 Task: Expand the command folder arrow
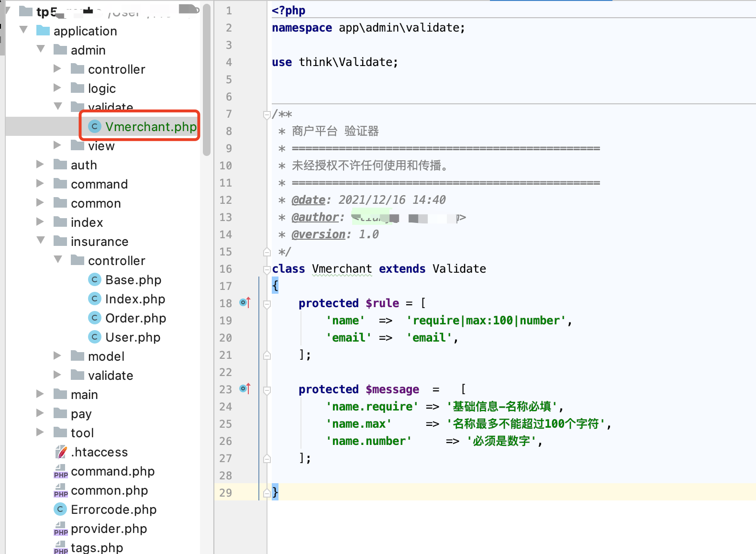pos(40,183)
